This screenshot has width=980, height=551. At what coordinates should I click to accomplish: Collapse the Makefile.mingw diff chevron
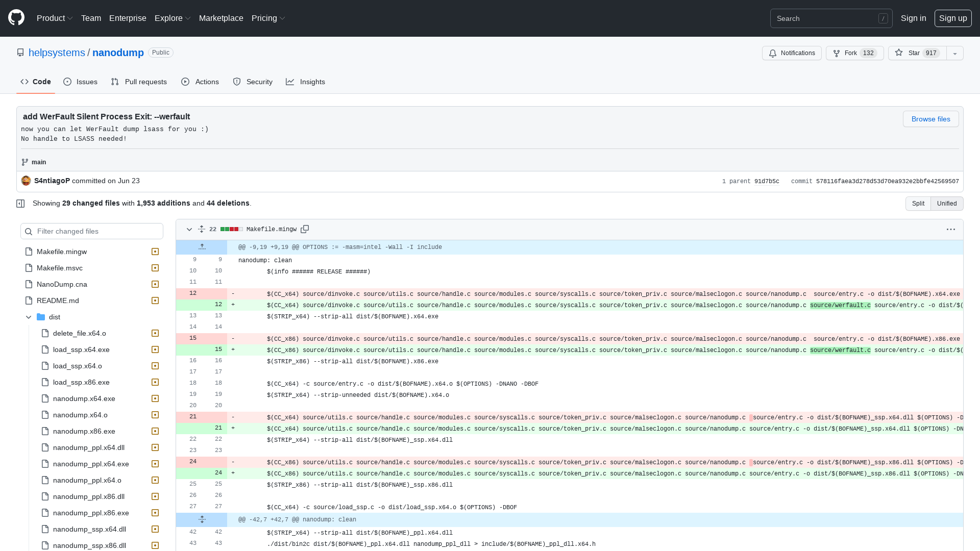click(x=189, y=229)
